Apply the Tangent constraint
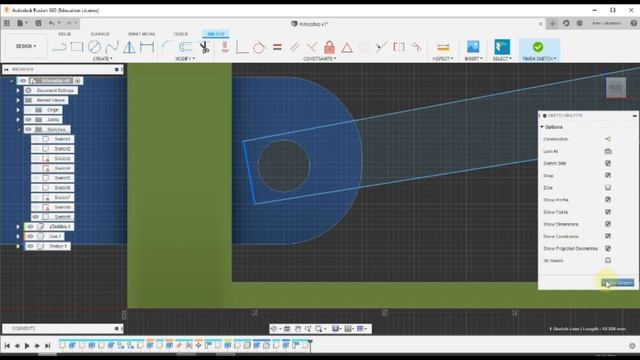Screen dimensions: 640x360 click(259, 47)
